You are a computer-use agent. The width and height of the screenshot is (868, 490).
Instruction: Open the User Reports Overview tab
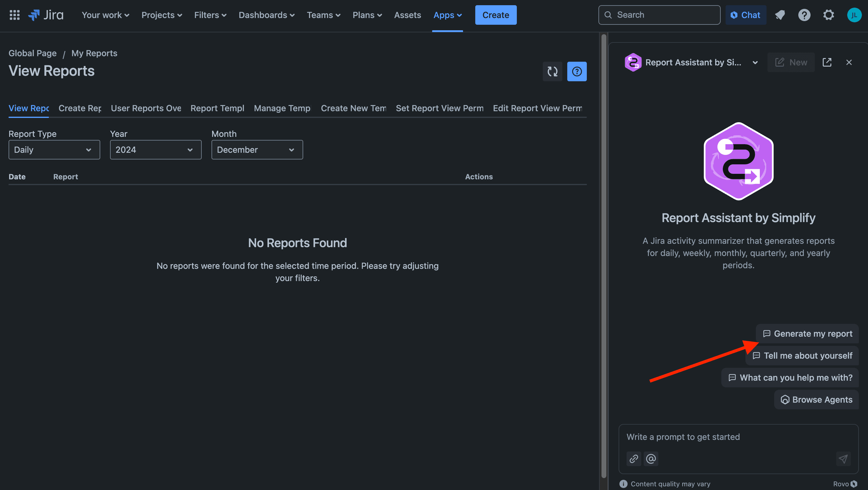pyautogui.click(x=146, y=108)
